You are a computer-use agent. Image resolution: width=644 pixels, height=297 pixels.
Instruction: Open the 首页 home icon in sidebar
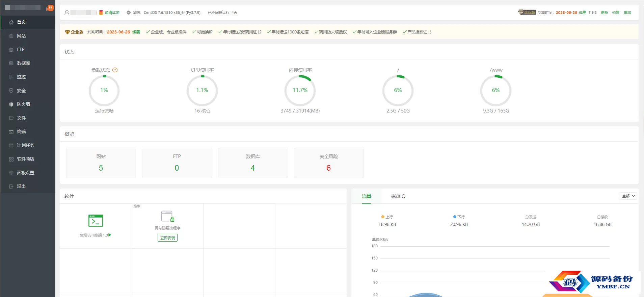[x=11, y=22]
